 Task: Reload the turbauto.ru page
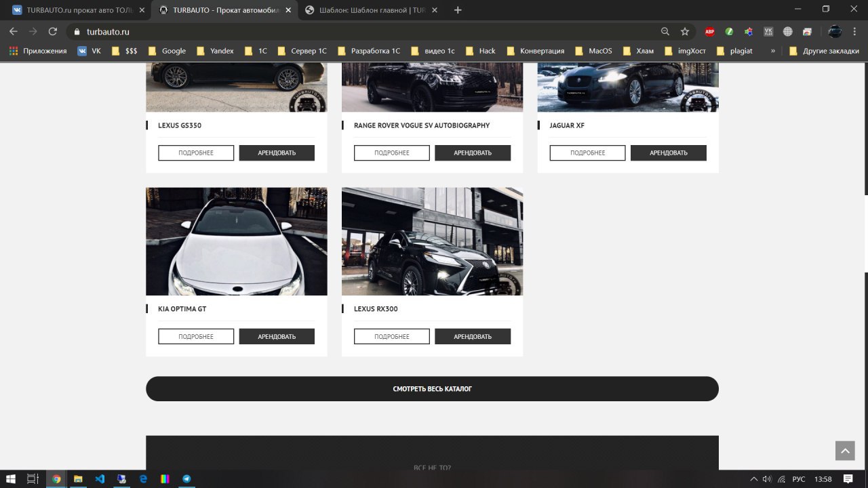tap(53, 31)
